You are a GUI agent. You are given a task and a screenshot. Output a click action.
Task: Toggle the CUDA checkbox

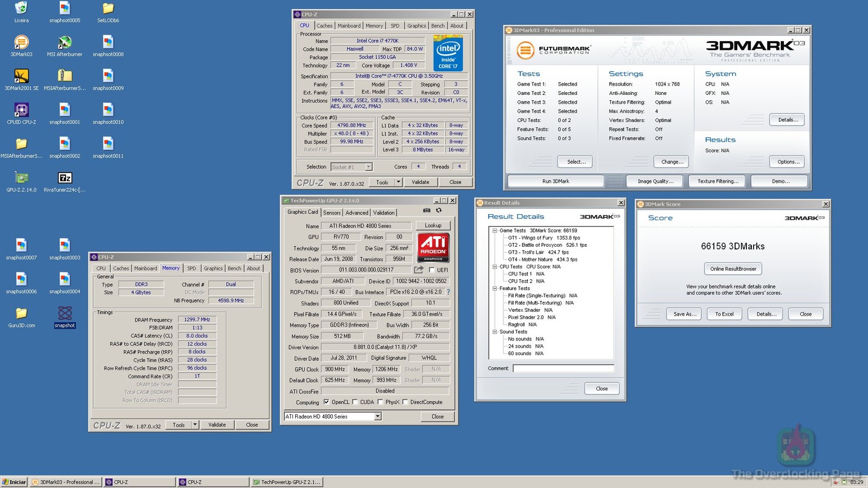point(355,402)
